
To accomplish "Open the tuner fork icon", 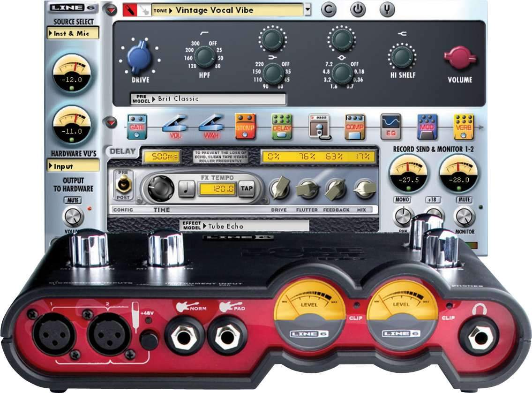I will click(387, 9).
